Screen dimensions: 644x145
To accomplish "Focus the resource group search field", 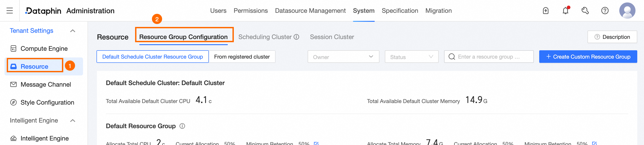I will coord(489,57).
